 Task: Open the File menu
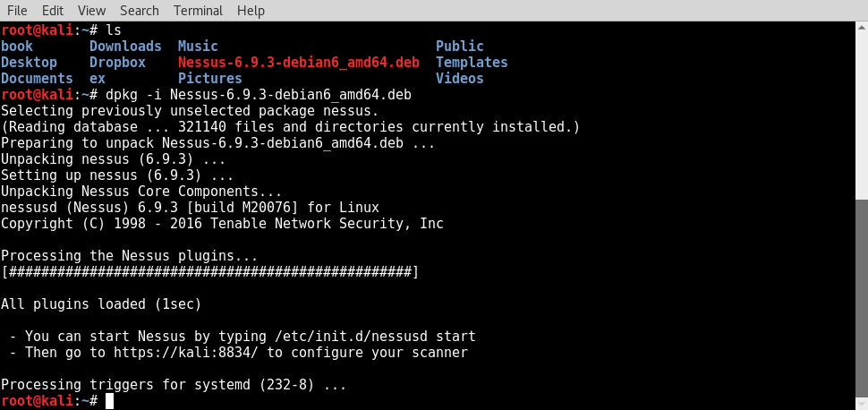[17, 11]
